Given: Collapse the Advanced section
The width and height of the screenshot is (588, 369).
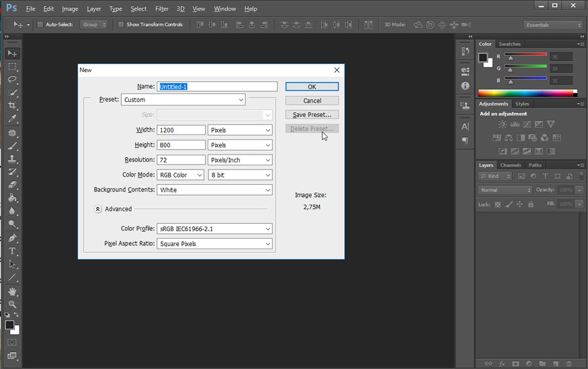Looking at the screenshot, I should (98, 209).
